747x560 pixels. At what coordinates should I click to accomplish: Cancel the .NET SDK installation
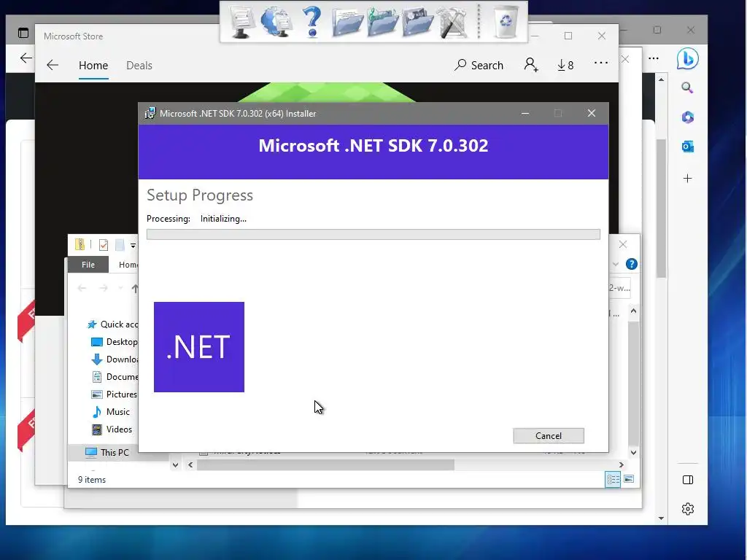coord(549,436)
